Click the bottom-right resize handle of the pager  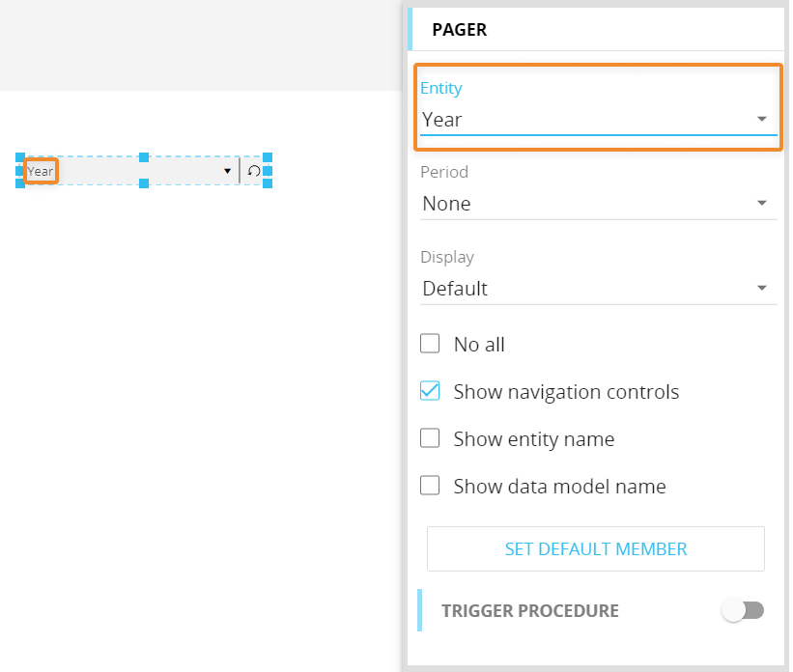(268, 183)
